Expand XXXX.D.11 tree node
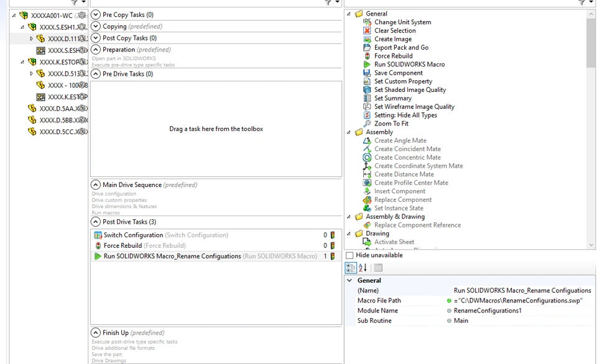This screenshot has height=364, width=597. pyautogui.click(x=31, y=39)
